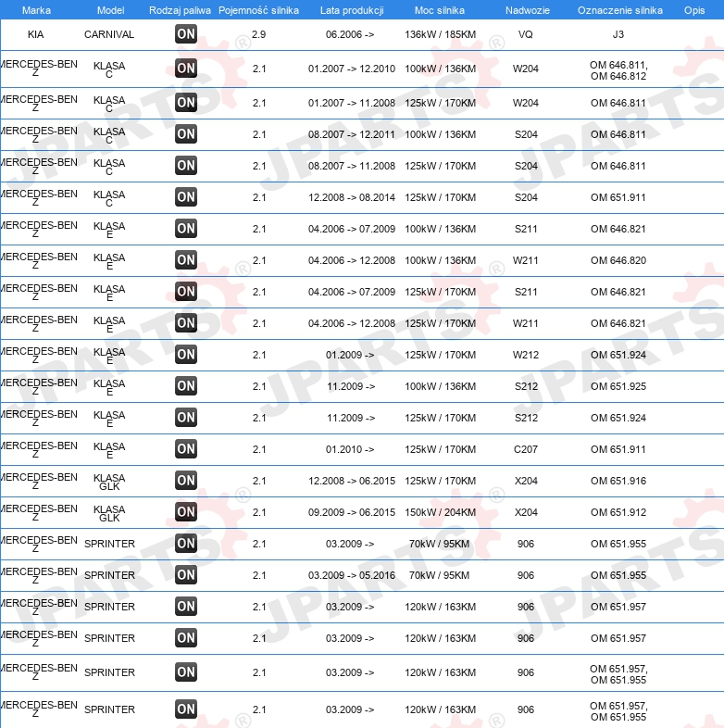
Task: Select KLASA GLK model in OM 651.912 row
Action: (109, 513)
